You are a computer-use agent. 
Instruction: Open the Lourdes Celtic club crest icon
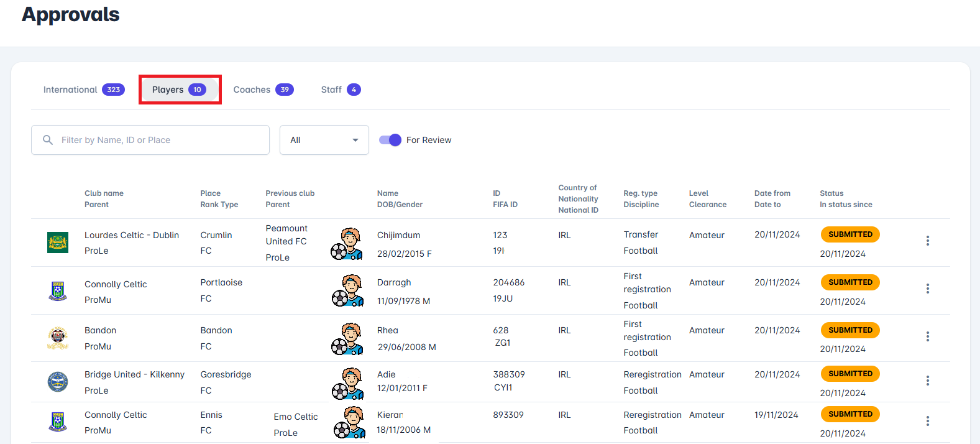(x=58, y=243)
